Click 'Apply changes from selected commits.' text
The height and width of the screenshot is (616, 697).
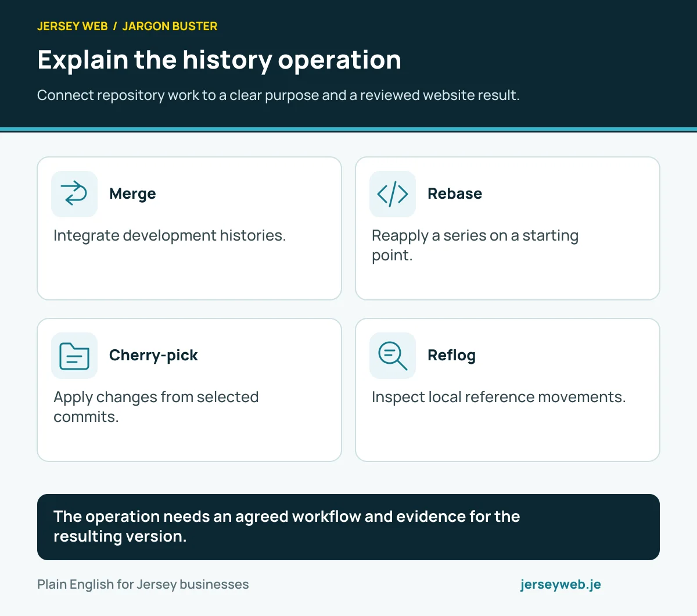click(156, 407)
